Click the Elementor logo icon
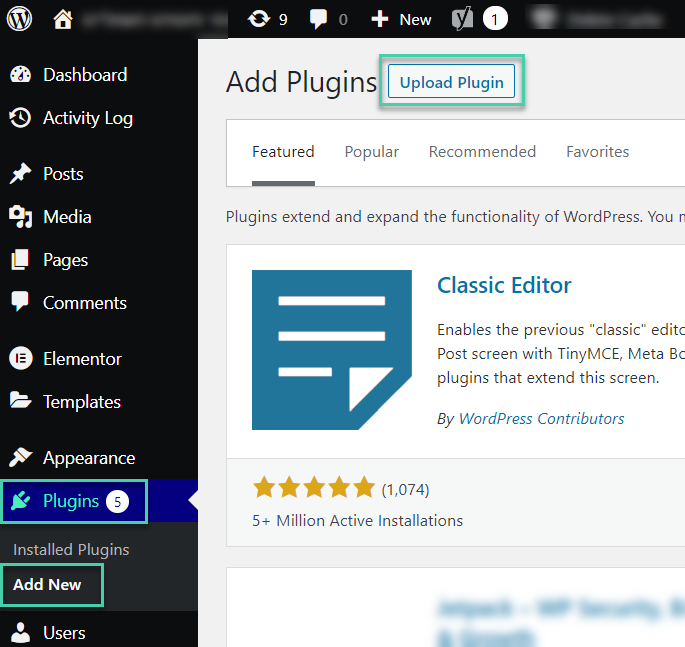The height and width of the screenshot is (647, 685). pyautogui.click(x=21, y=358)
